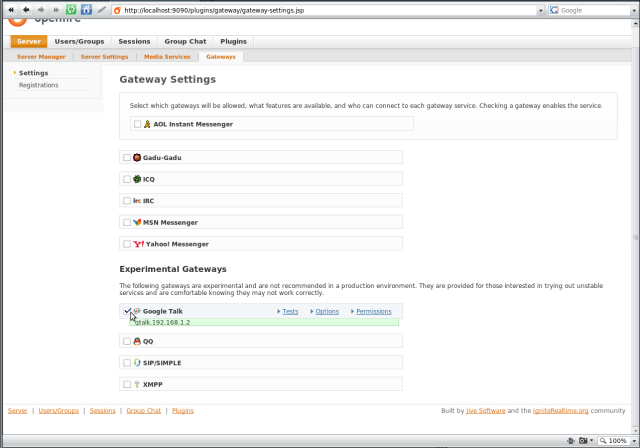Expand Google Talk Options section
This screenshot has width=640, height=448.
point(327,311)
